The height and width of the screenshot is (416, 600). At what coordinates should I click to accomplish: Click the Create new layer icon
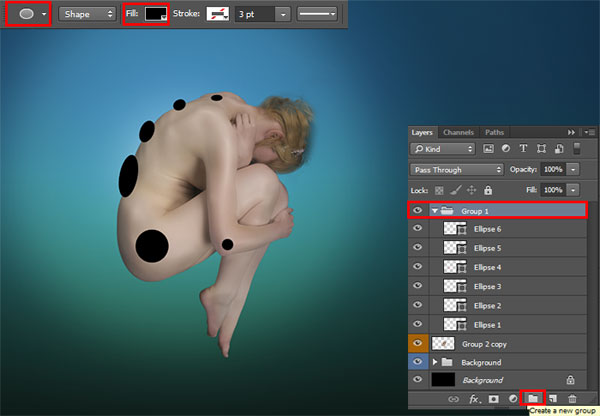[553, 399]
